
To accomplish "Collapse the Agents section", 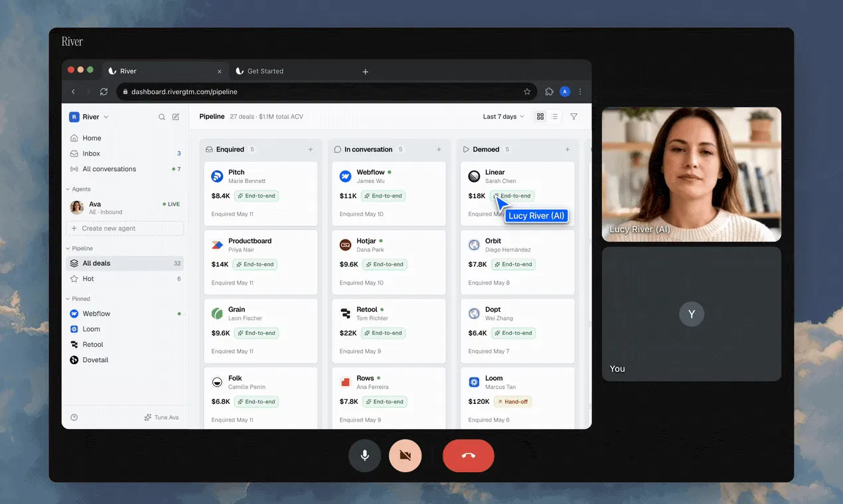I will pos(78,189).
